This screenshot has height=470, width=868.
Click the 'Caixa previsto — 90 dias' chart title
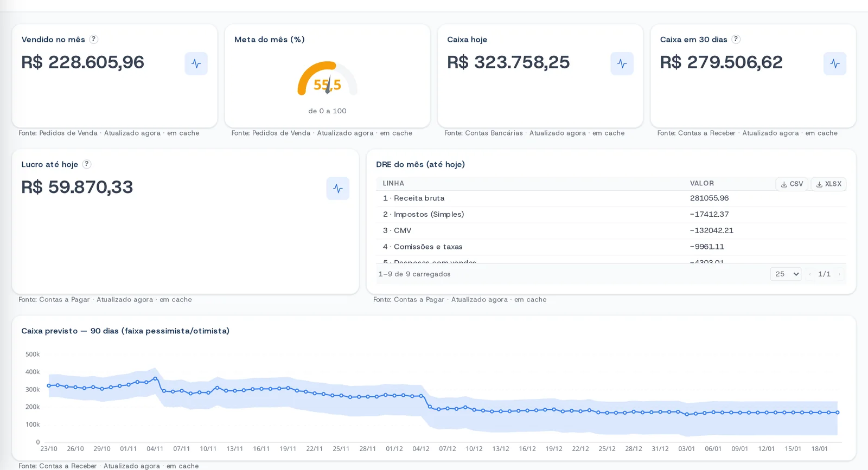pyautogui.click(x=125, y=331)
